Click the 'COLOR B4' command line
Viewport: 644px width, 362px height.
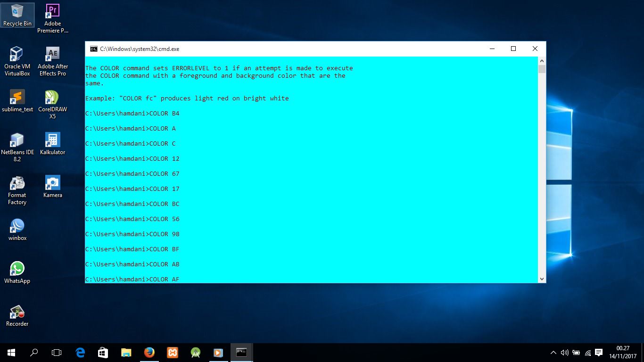click(x=132, y=114)
